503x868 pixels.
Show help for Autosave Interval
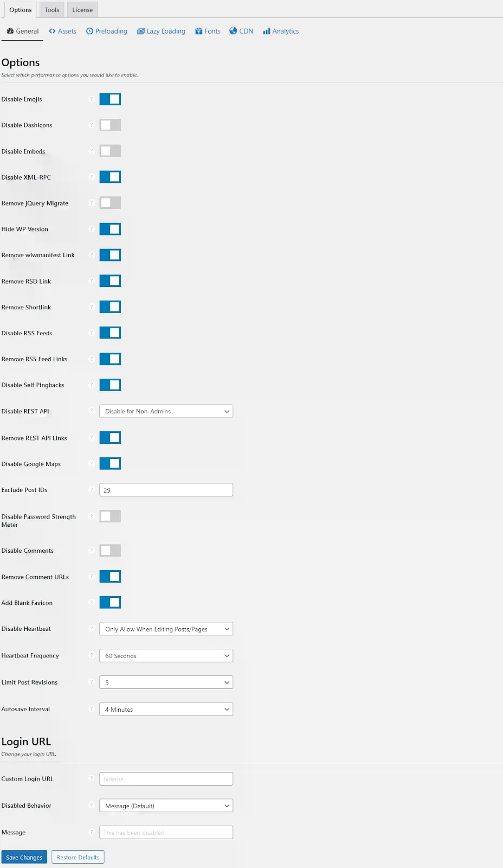[x=91, y=709]
